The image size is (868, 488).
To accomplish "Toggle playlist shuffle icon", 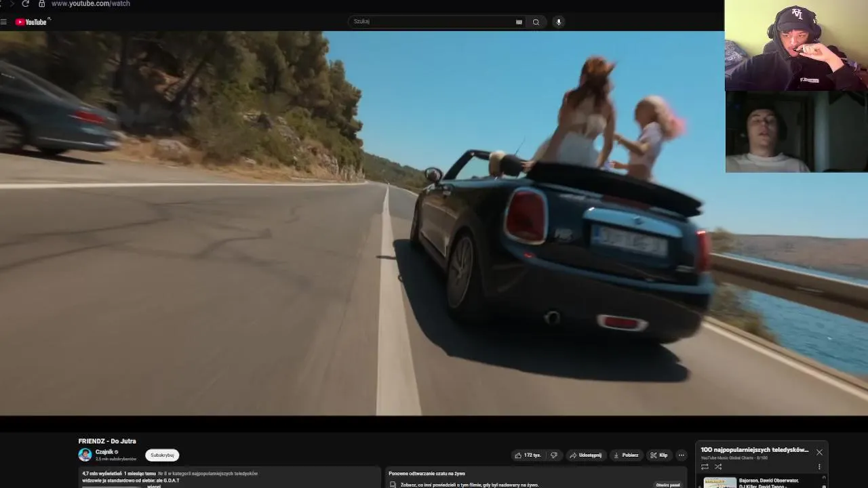I will pos(718,466).
